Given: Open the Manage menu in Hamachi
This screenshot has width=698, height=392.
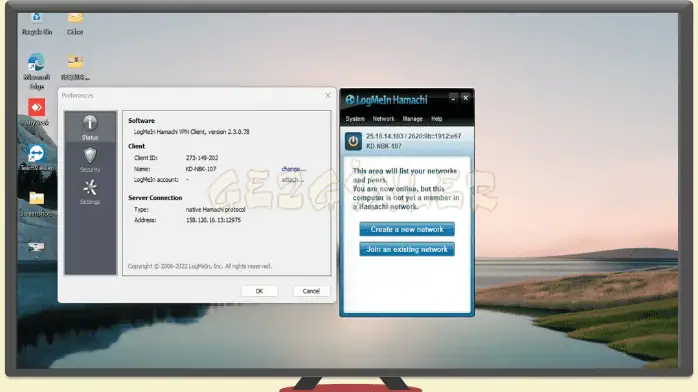Looking at the screenshot, I should (412, 119).
